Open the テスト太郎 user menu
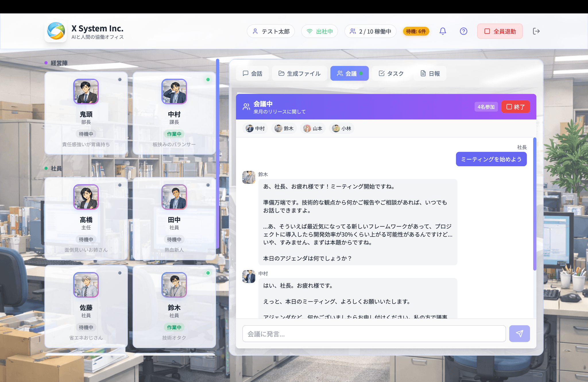This screenshot has height=382, width=588. point(271,31)
